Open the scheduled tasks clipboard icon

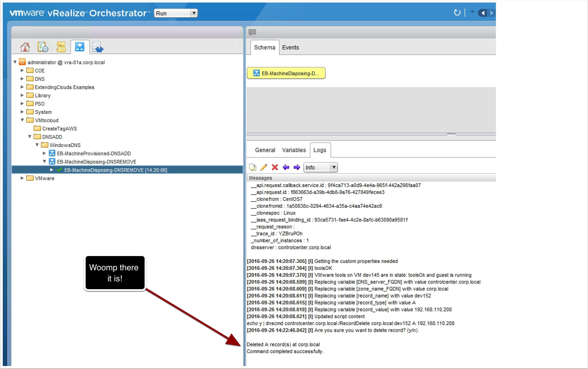(43, 47)
